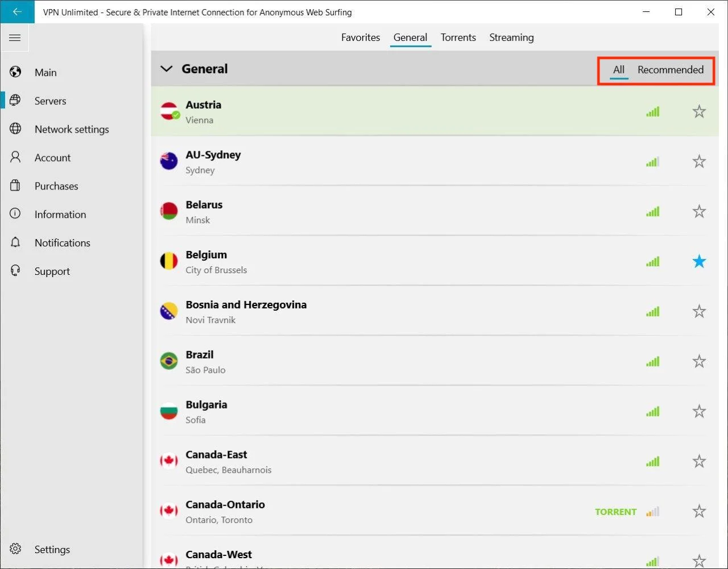Select the Austria server name
The height and width of the screenshot is (569, 728).
click(x=204, y=105)
